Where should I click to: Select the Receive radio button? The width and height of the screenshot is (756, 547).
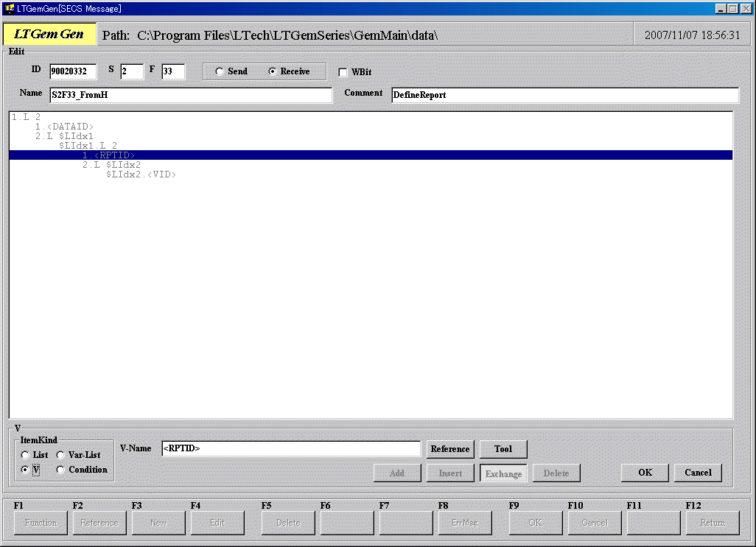pyautogui.click(x=273, y=71)
